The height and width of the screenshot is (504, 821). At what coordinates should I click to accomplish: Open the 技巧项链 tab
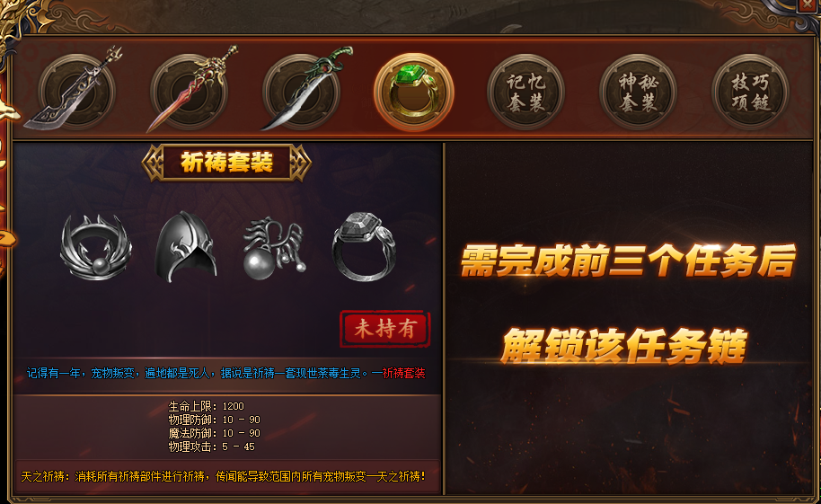click(750, 93)
